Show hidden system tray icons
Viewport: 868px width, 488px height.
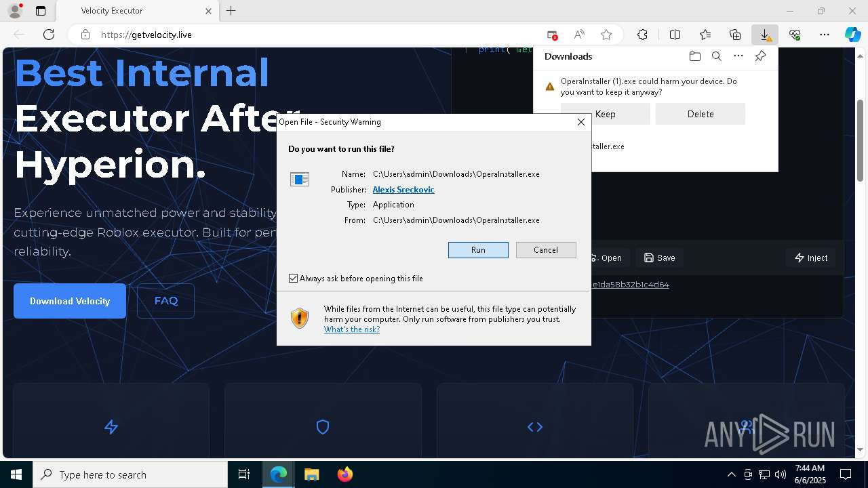[731, 474]
